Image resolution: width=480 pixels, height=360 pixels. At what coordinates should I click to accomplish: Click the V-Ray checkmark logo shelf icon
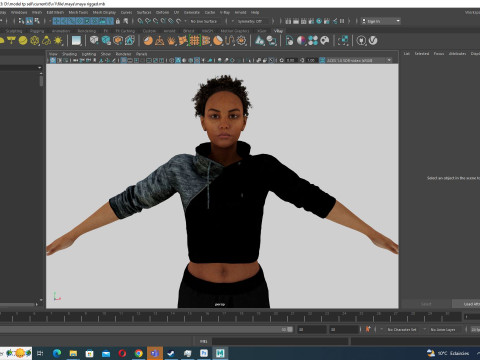(373, 41)
